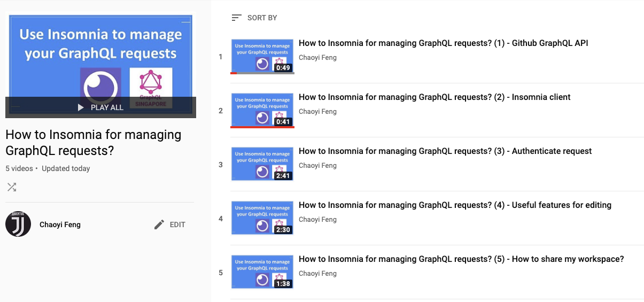Click thumbnail of the 0:41 video
Image resolution: width=644 pixels, height=302 pixels.
click(262, 110)
